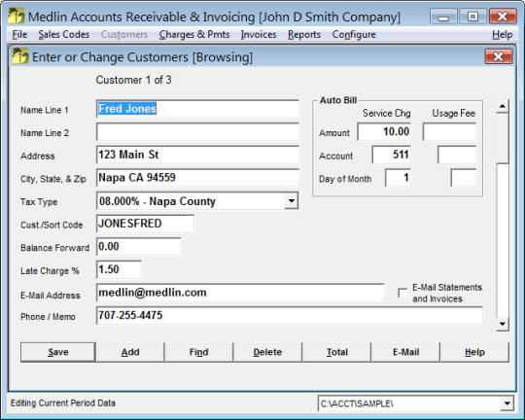Open the File menu
Image resolution: width=525 pixels, height=420 pixels.
pos(19,34)
